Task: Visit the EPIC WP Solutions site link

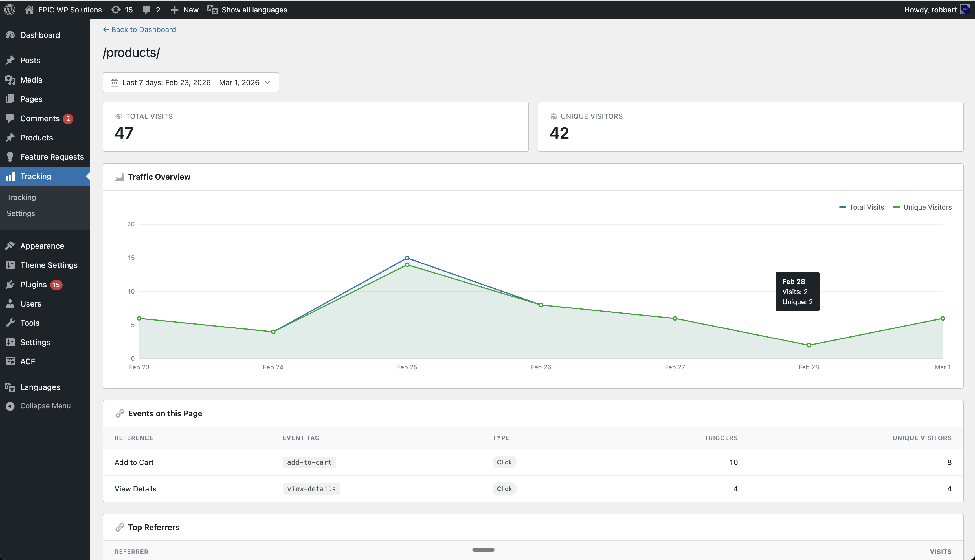Action: click(x=69, y=10)
